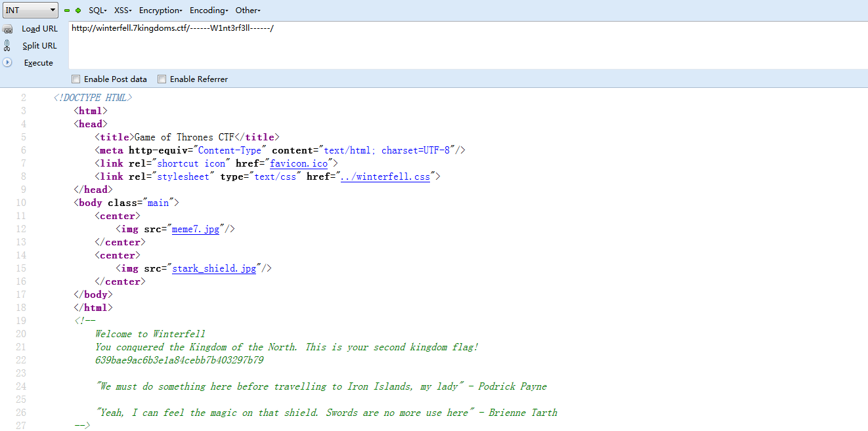This screenshot has width=868, height=431.
Task: Click the Load URL button label
Action: pos(40,29)
